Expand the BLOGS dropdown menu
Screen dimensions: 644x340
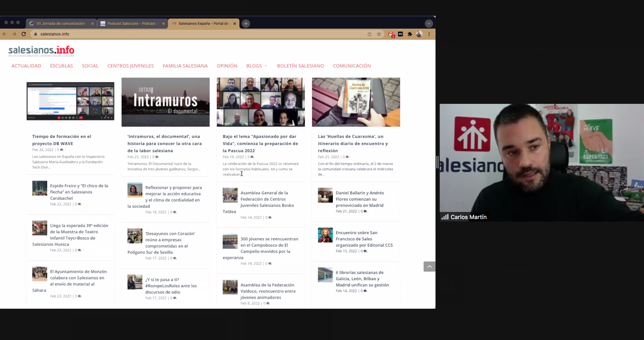pos(257,66)
